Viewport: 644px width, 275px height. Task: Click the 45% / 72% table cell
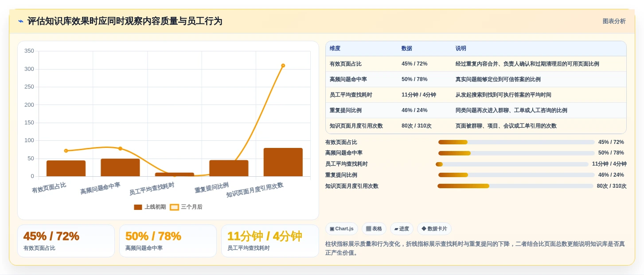coord(414,64)
